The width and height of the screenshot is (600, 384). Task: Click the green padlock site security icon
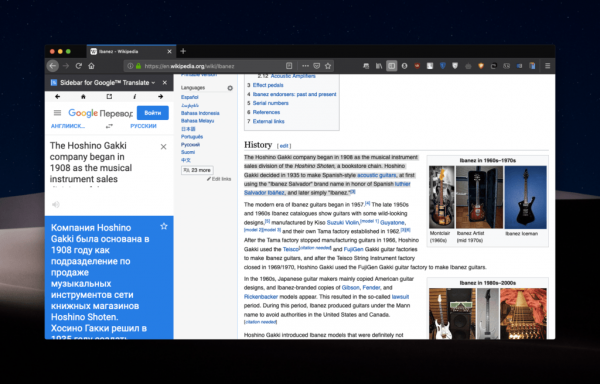[139, 66]
